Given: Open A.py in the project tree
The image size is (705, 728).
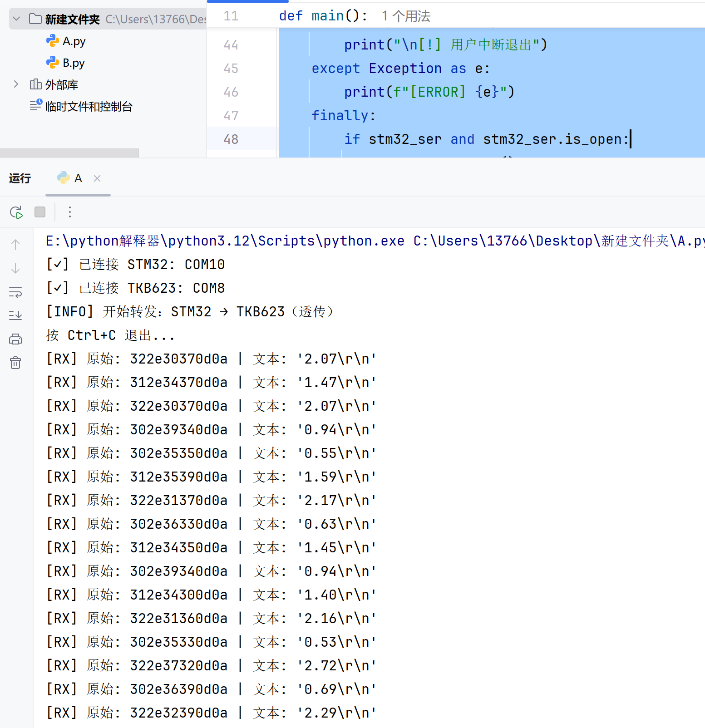Looking at the screenshot, I should pyautogui.click(x=74, y=41).
